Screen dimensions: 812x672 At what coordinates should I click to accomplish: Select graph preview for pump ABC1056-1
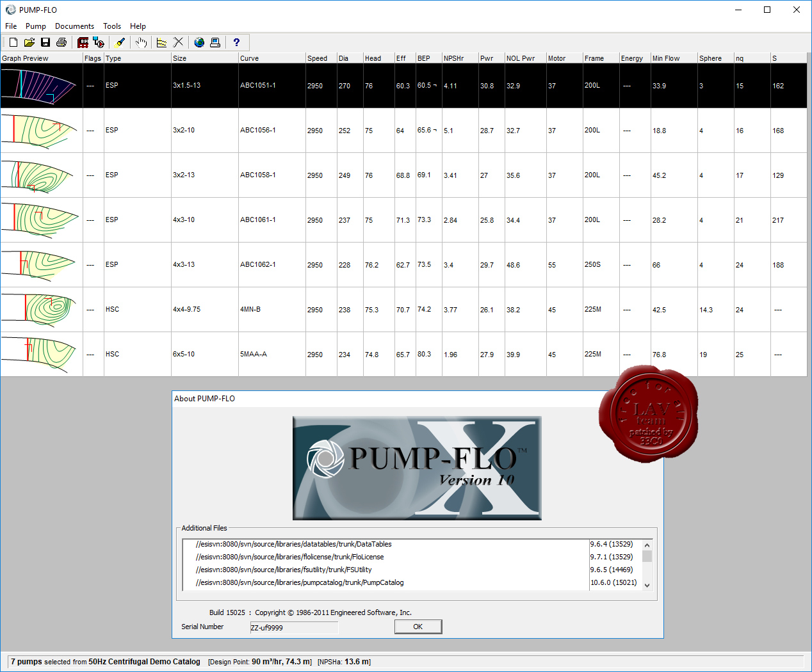pos(42,131)
